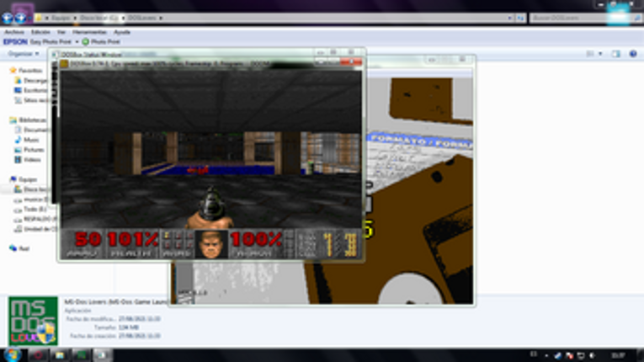Click the change view icon
This screenshot has height=362, width=644.
click(590, 54)
